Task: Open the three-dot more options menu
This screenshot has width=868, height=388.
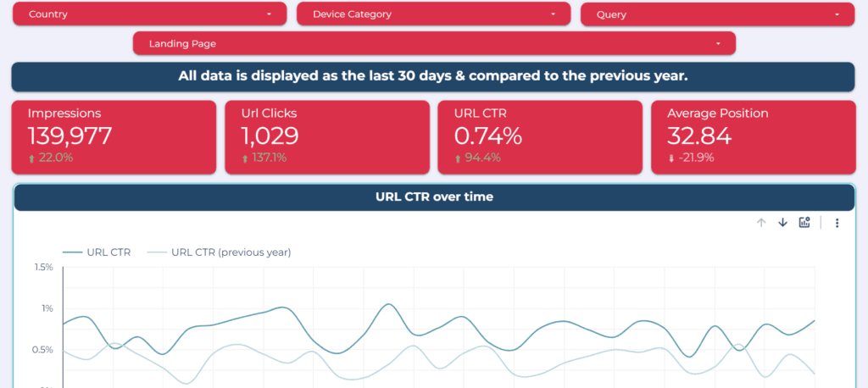Action: click(x=837, y=223)
